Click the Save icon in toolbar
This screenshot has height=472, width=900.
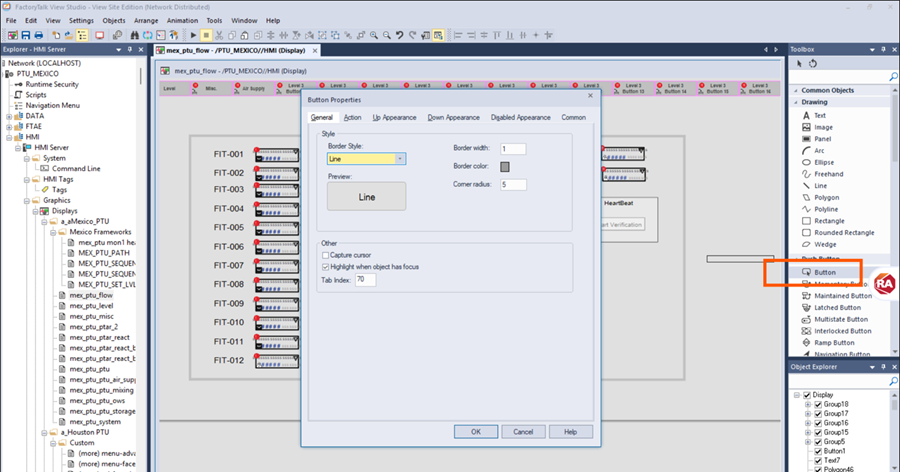click(x=26, y=35)
